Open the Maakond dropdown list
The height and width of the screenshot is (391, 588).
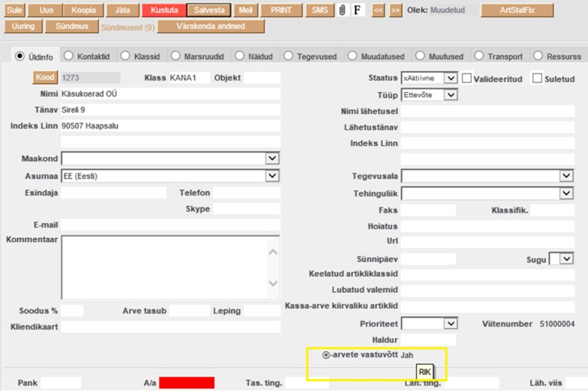click(272, 159)
